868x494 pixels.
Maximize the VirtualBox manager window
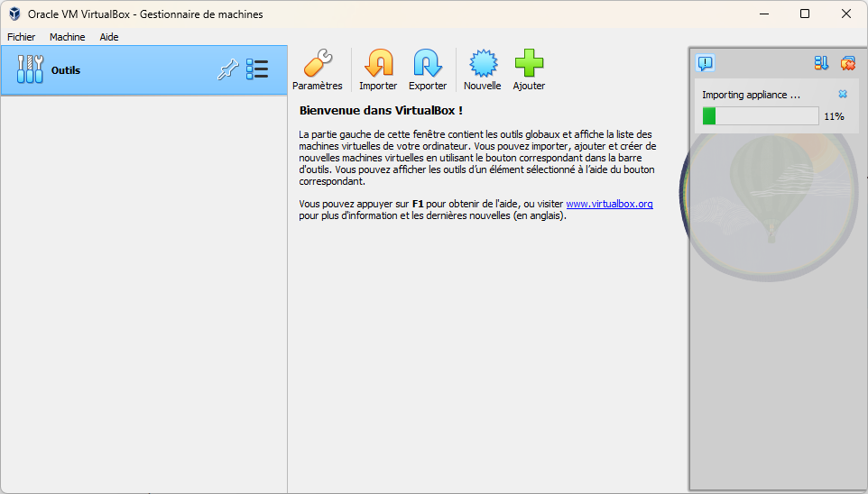[805, 14]
